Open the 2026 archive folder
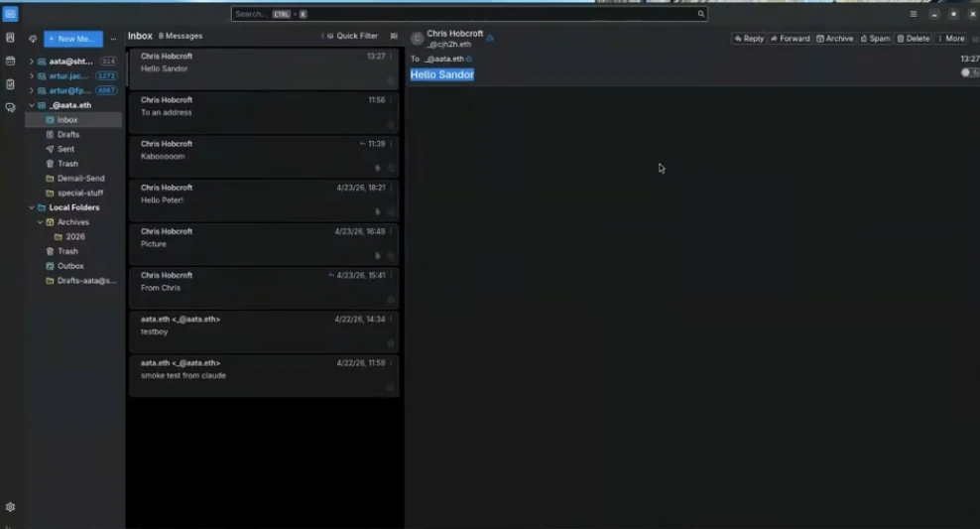This screenshot has width=980, height=529. 73,237
